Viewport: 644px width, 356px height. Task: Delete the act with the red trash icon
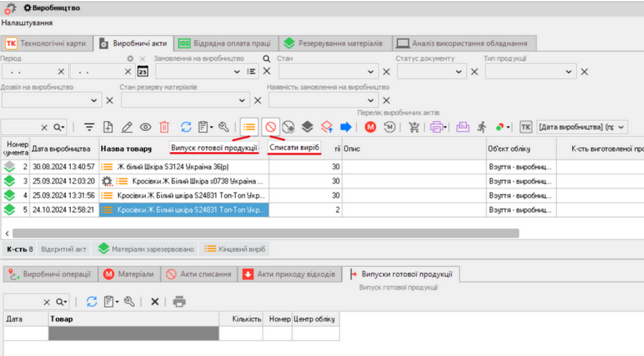165,127
